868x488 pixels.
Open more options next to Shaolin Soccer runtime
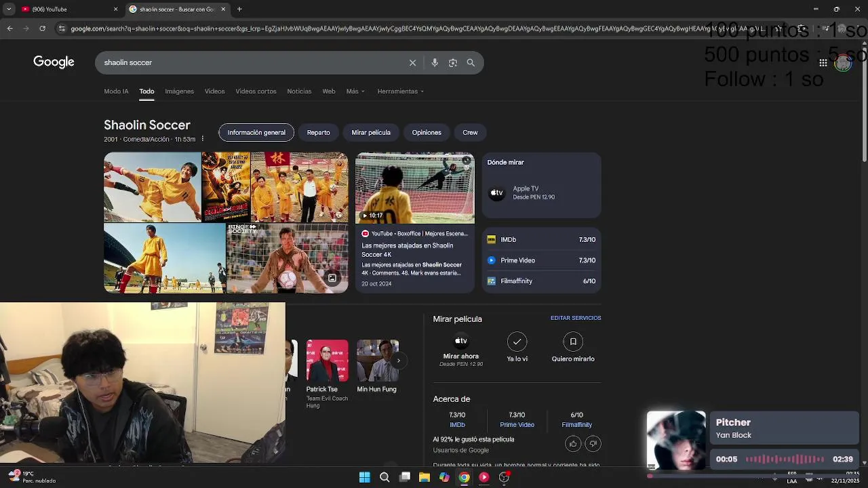[x=202, y=139]
